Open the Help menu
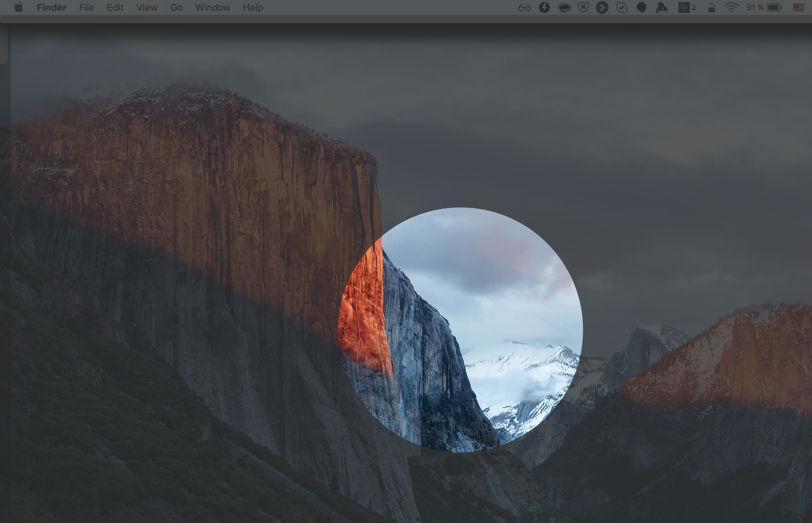812x523 pixels. click(x=253, y=7)
